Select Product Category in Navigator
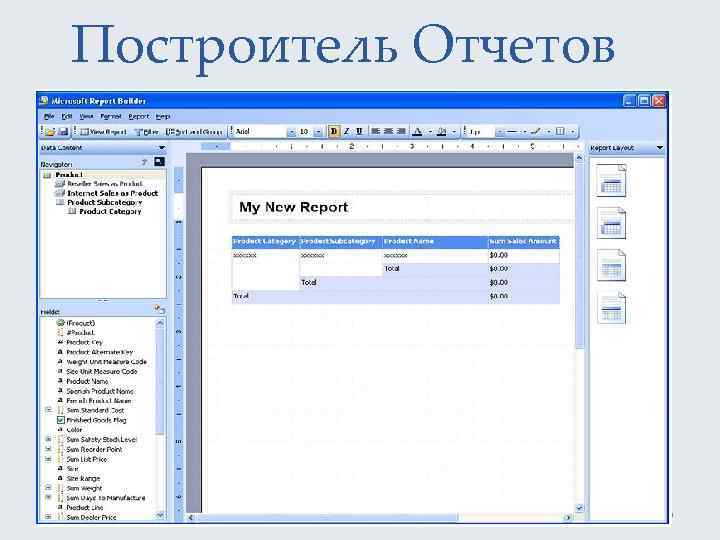The image size is (720, 540). (110, 212)
